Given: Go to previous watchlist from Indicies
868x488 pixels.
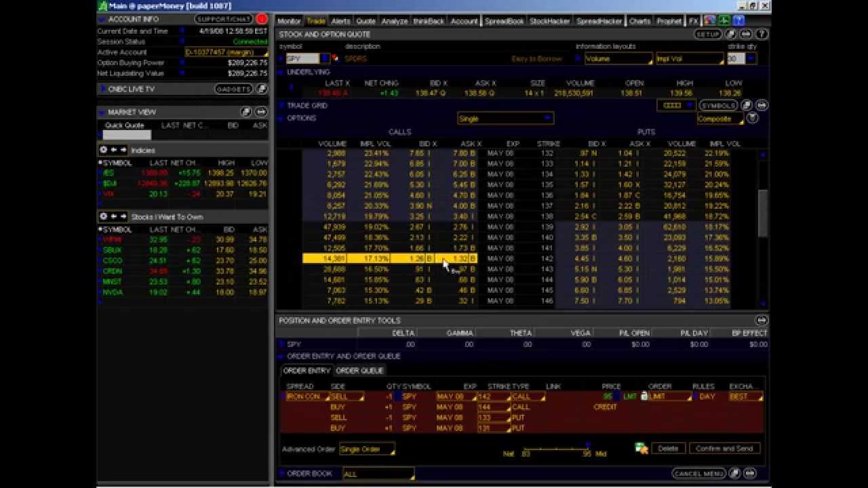Looking at the screenshot, I should point(114,150).
